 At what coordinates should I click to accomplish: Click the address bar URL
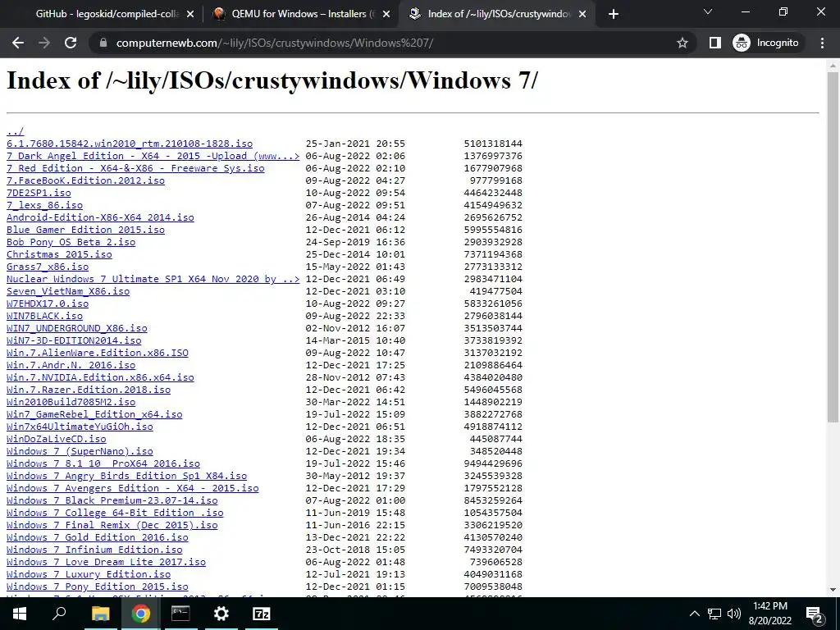tap(274, 43)
